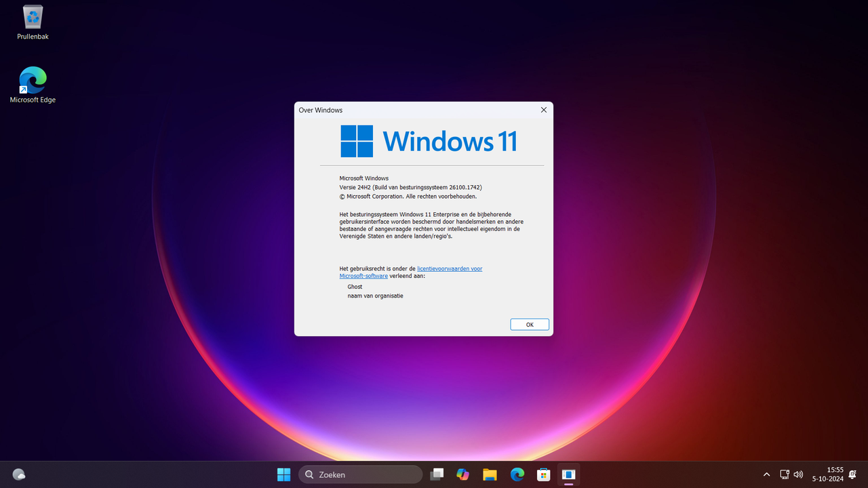This screenshot has height=488, width=868.
Task: Open the volume speaker tray icon
Action: (x=798, y=474)
